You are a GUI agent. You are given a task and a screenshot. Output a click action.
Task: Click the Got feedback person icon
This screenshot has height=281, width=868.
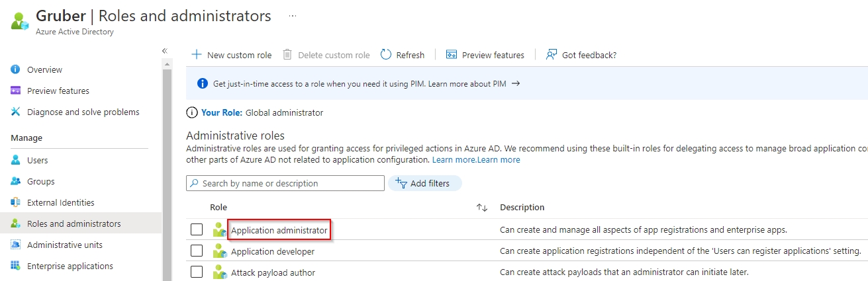551,55
